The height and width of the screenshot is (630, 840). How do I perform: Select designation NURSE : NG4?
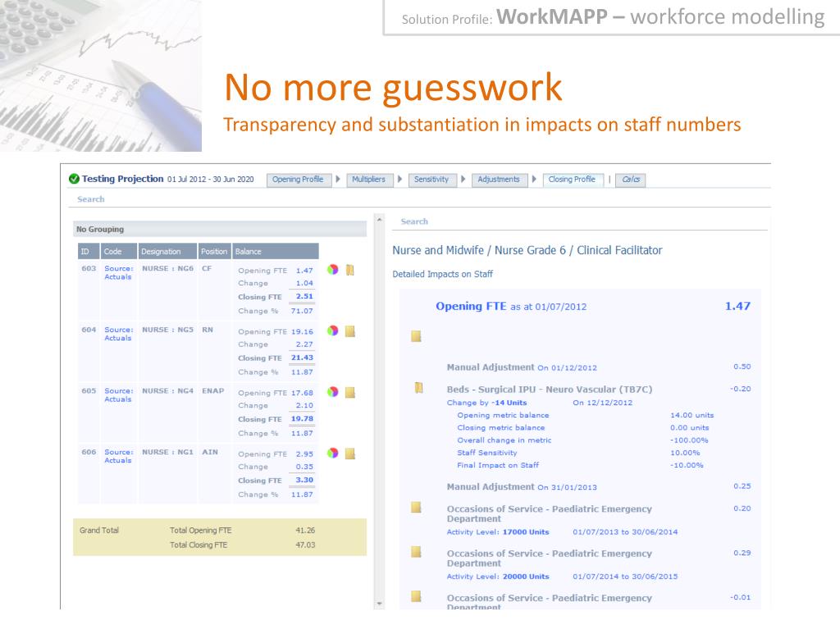pyautogui.click(x=167, y=390)
